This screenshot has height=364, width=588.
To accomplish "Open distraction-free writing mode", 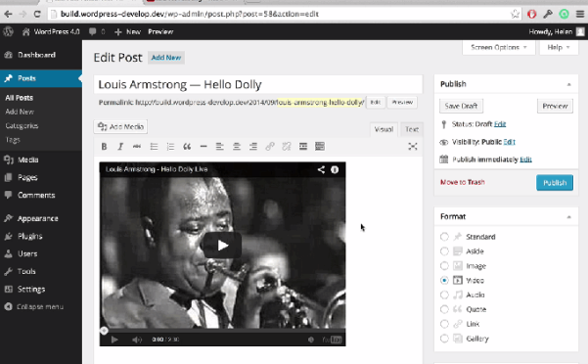I will [x=413, y=147].
